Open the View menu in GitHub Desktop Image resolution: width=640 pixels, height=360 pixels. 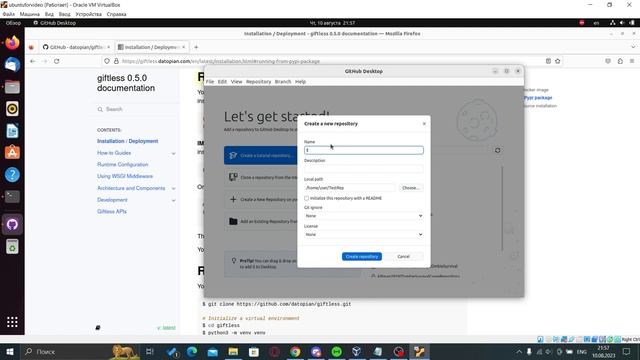tap(236, 82)
